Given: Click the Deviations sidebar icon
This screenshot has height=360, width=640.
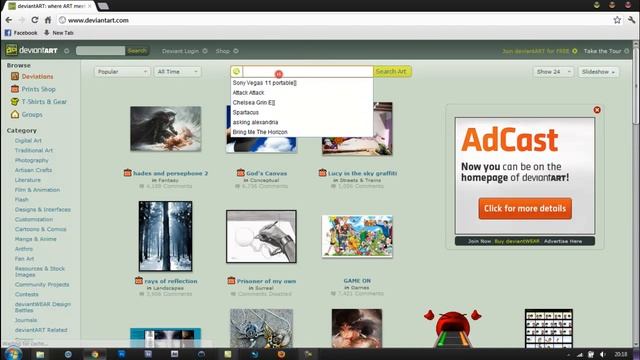Looking at the screenshot, I should pyautogui.click(x=15, y=76).
